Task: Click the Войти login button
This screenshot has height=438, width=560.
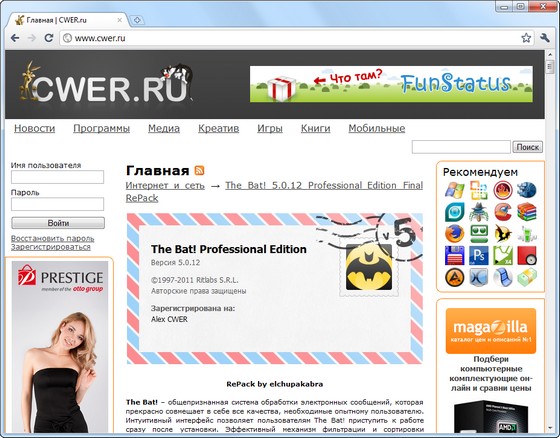Action: point(58,223)
